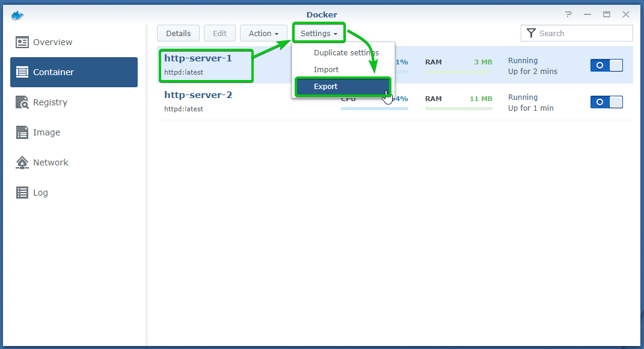
Task: Click the Docker whale logo icon
Action: (17, 16)
